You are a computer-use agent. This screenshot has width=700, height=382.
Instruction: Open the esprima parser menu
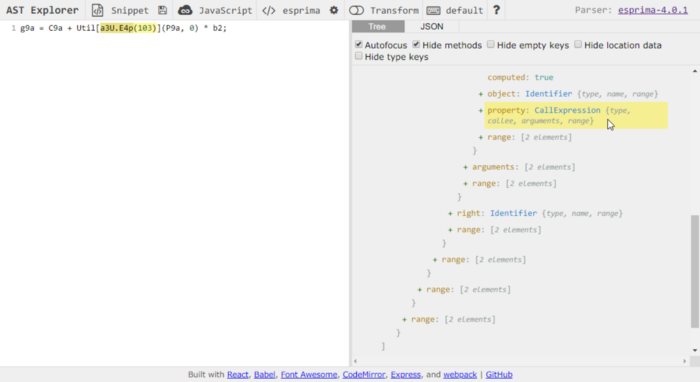(301, 10)
